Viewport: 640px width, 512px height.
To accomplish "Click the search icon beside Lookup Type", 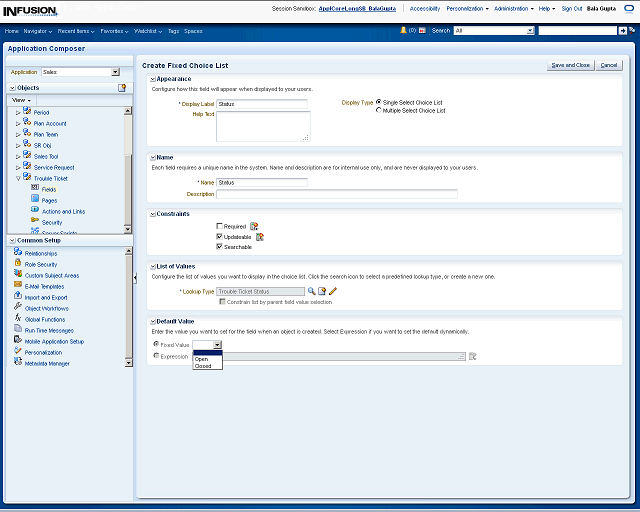I will [311, 291].
